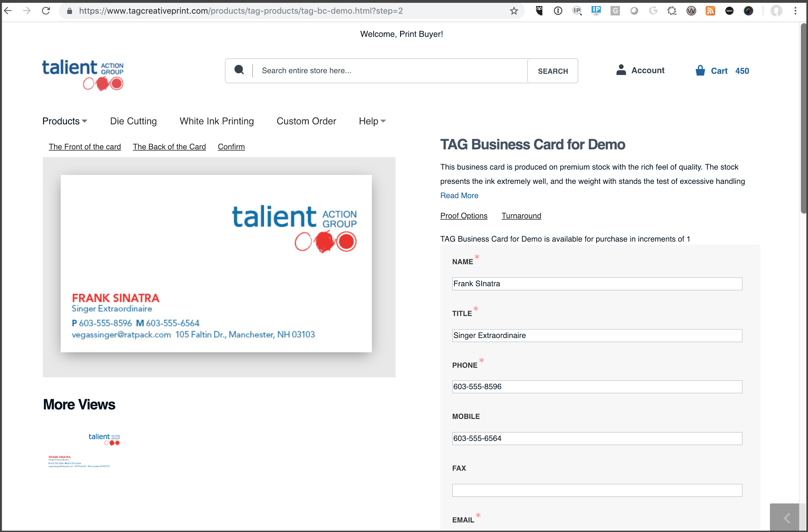Click the 'TAG Business Card for Demo' heading
This screenshot has height=532, width=808.
532,144
